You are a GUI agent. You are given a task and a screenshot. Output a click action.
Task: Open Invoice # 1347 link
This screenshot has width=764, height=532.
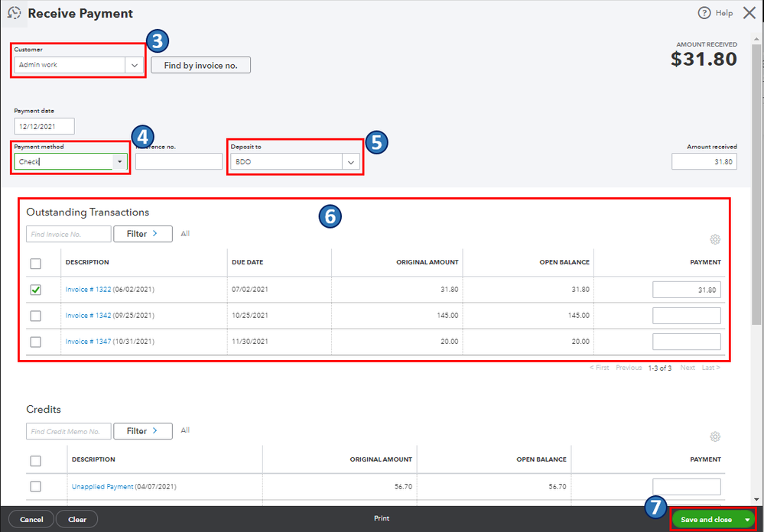tap(88, 342)
